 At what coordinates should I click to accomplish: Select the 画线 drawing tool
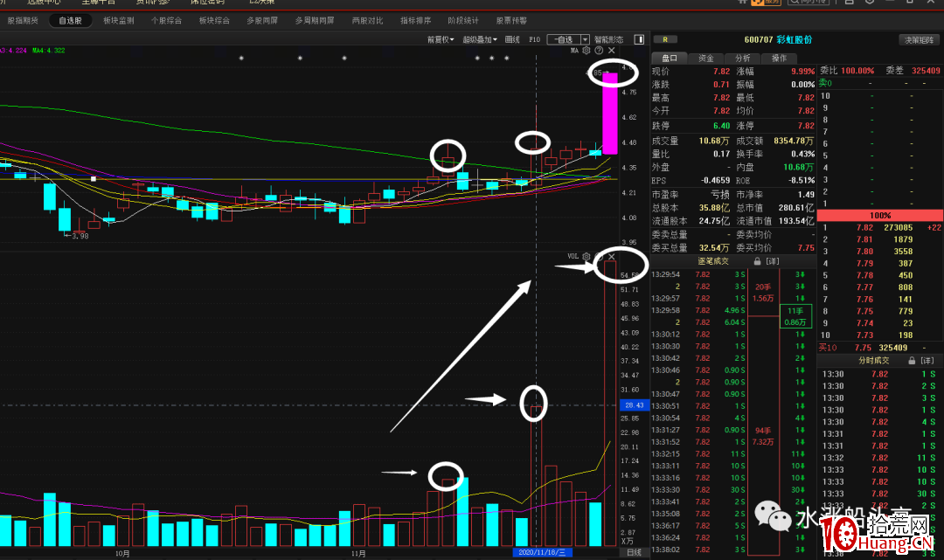pos(512,39)
